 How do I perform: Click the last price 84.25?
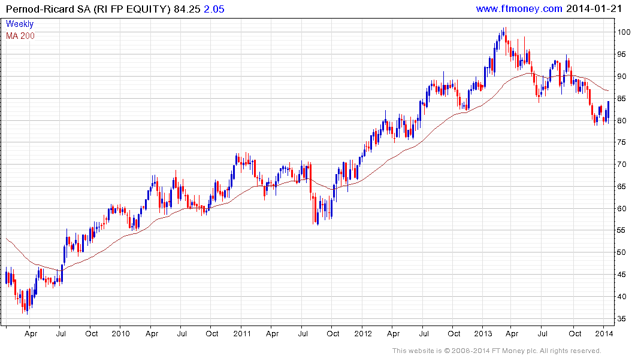coord(187,9)
